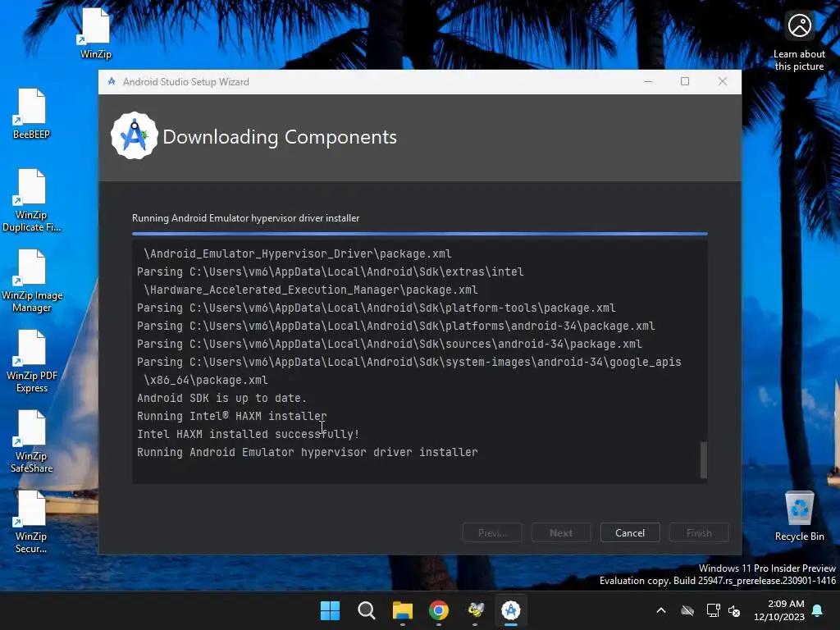
Task: Maximize the Setup Wizard window
Action: pos(685,81)
